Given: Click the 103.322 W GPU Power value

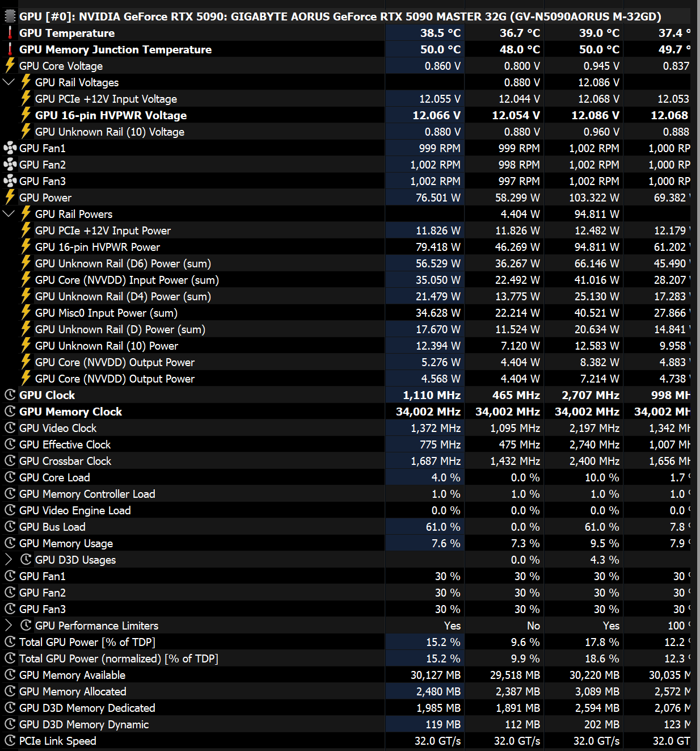Looking at the screenshot, I should pyautogui.click(x=594, y=198).
